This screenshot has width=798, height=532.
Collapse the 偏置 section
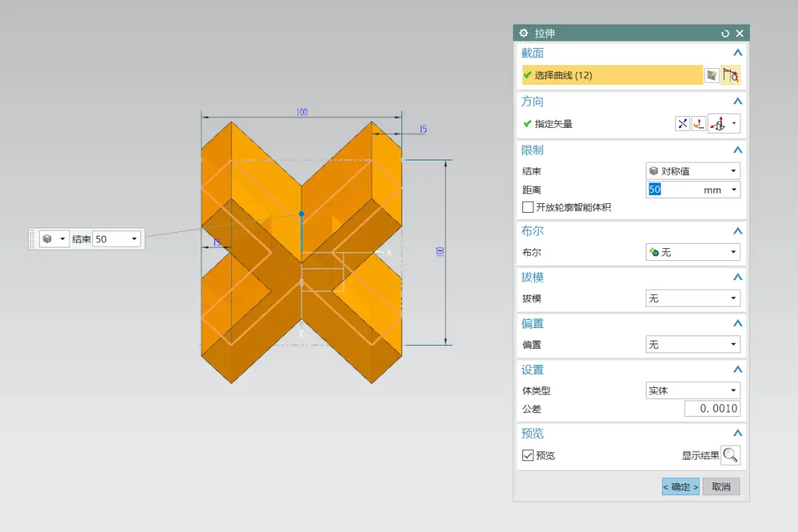pos(737,324)
